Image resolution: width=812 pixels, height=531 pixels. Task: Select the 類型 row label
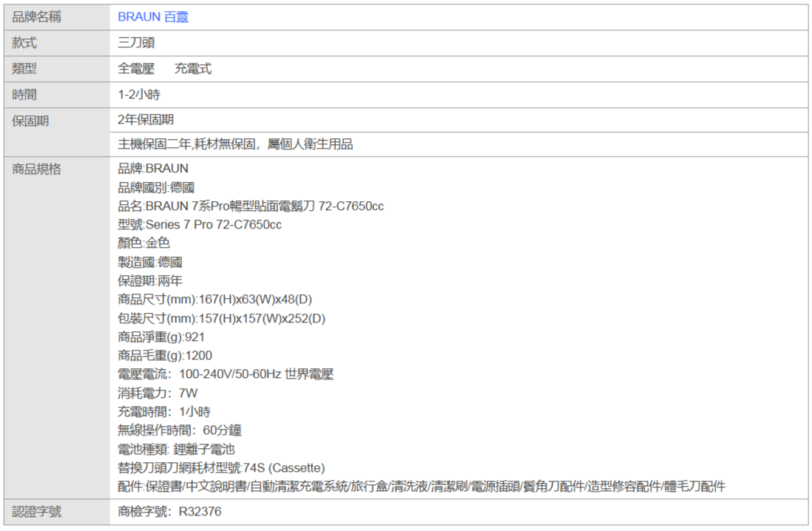coord(24,69)
